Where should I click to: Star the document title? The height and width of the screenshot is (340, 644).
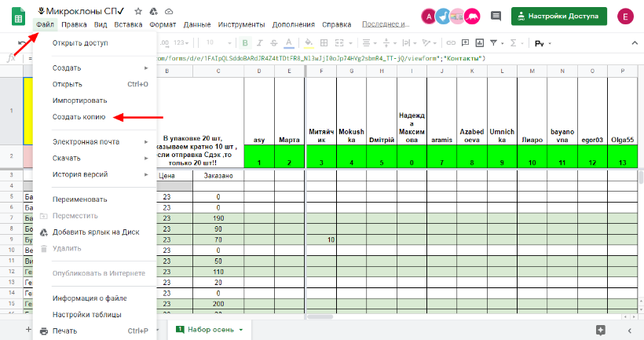(x=138, y=12)
